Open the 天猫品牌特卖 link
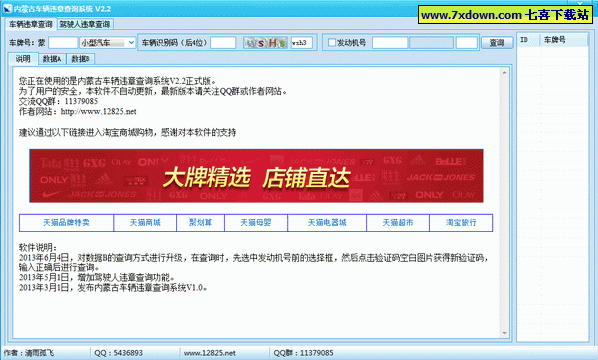 [66, 223]
